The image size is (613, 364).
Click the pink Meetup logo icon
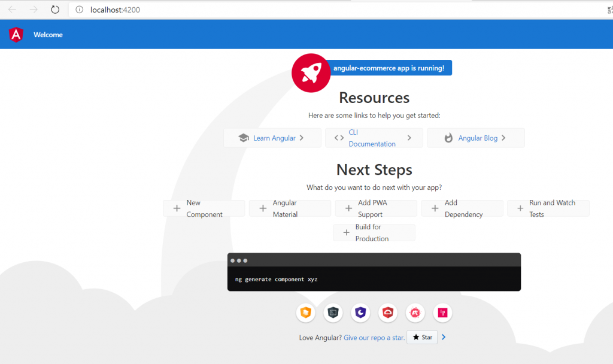click(x=415, y=313)
